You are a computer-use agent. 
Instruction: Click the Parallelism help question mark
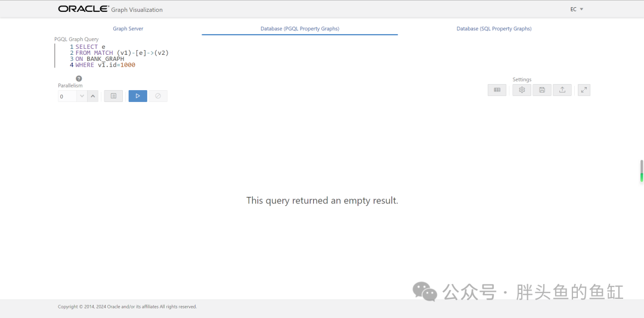click(x=79, y=79)
